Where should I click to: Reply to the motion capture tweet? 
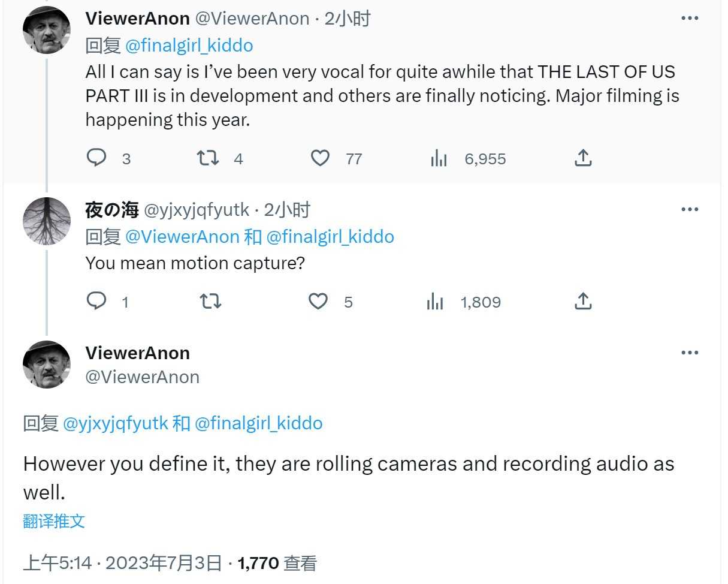[96, 301]
